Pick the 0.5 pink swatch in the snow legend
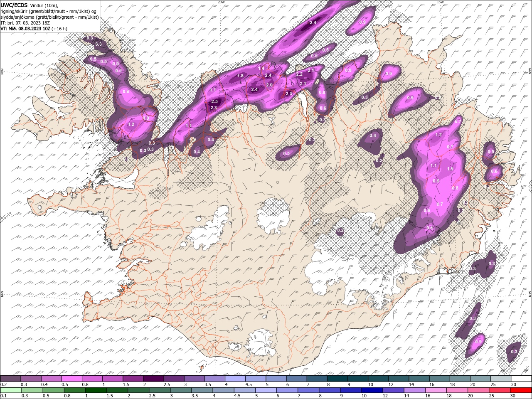Screen dimensions: 532x399 pos(72,379)
